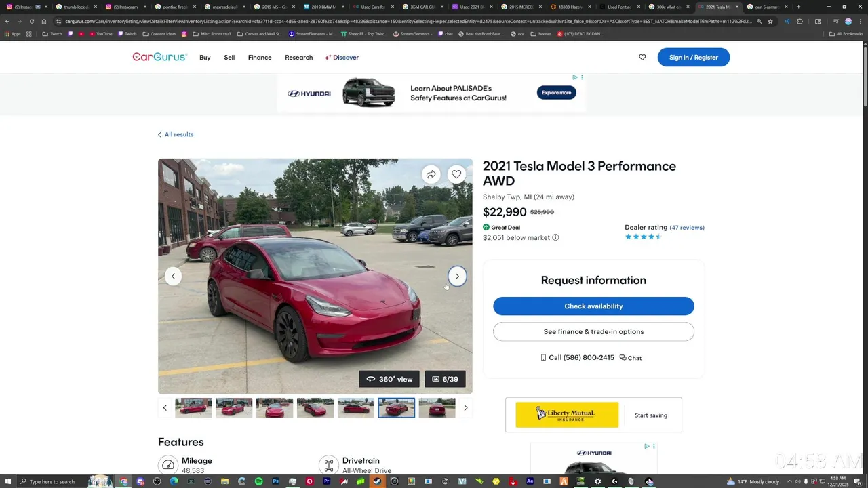Click weather 14°F Mostly cloudy in tray
Viewport: 868px width, 488px height.
click(753, 481)
